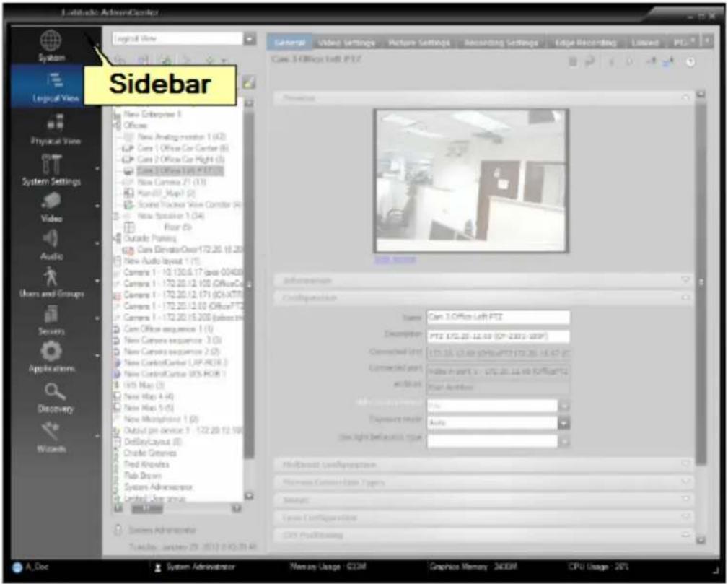728x584 pixels.
Task: Open the Logical View dropdown at top
Action: tap(250, 38)
